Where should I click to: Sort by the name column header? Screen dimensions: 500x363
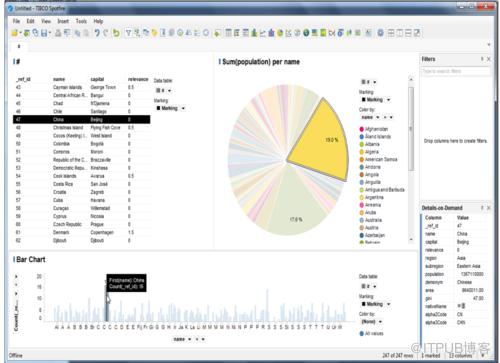click(x=59, y=79)
